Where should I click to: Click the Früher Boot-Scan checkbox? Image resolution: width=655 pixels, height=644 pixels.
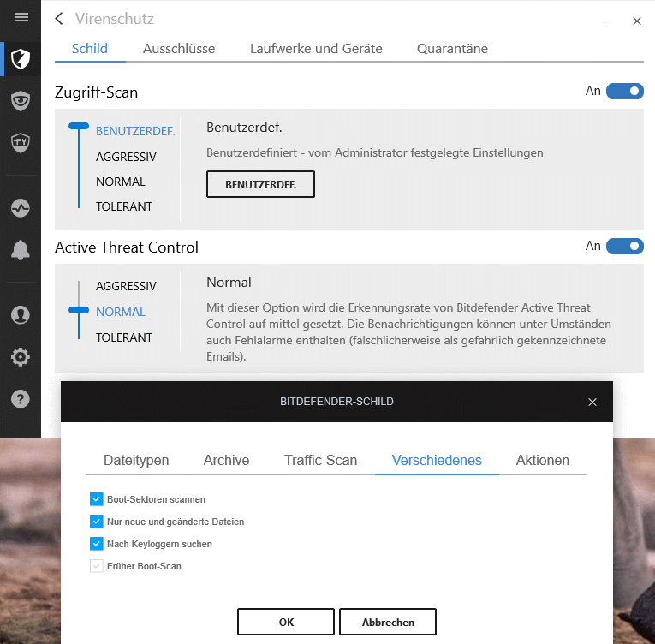click(97, 566)
